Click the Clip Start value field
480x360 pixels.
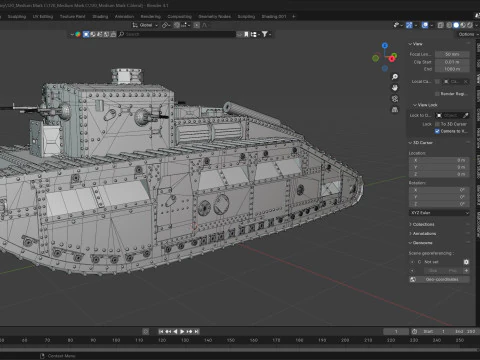point(452,62)
